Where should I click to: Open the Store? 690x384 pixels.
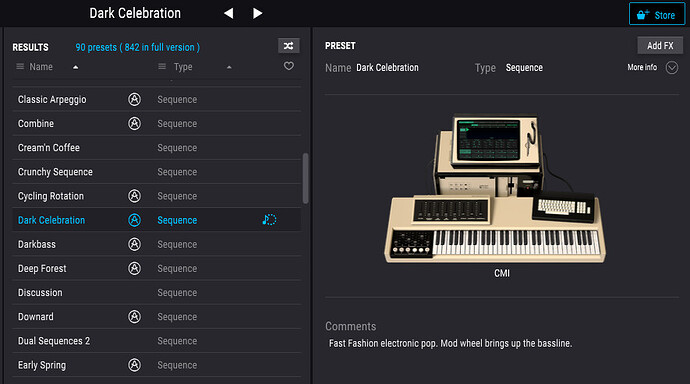[x=657, y=15]
